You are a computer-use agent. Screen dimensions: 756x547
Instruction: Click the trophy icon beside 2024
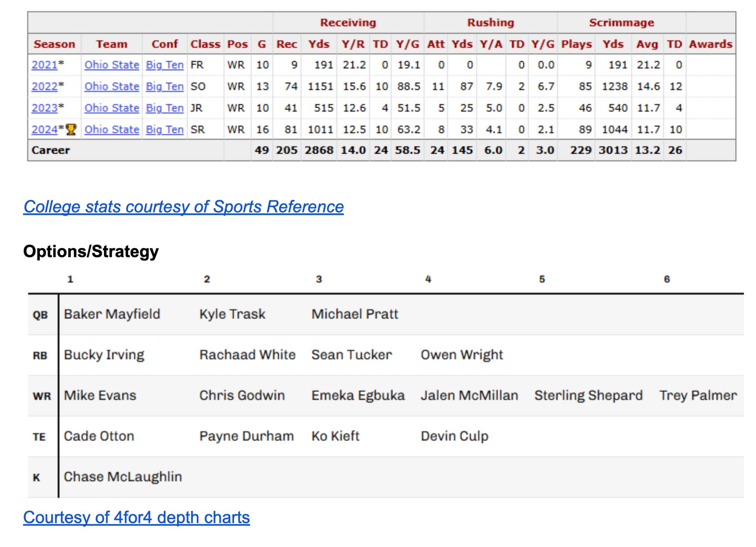(x=71, y=129)
